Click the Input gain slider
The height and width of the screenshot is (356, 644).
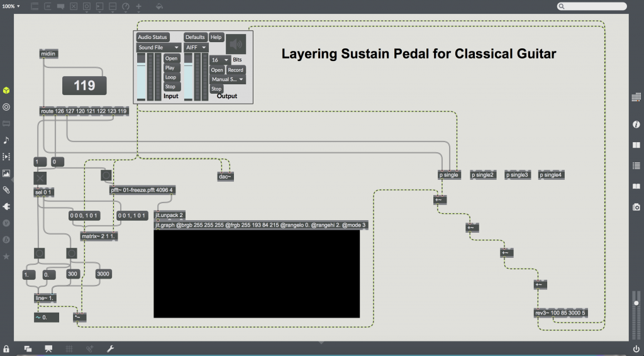tap(141, 77)
